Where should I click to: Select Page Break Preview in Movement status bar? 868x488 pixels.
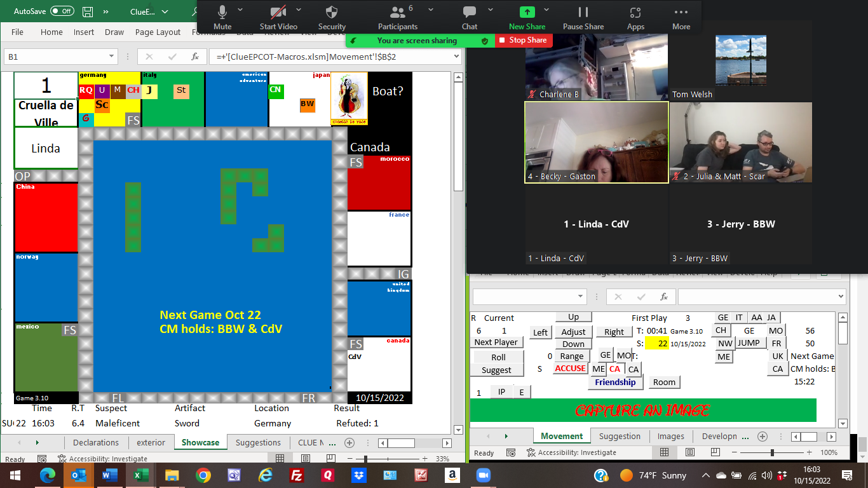717,452
